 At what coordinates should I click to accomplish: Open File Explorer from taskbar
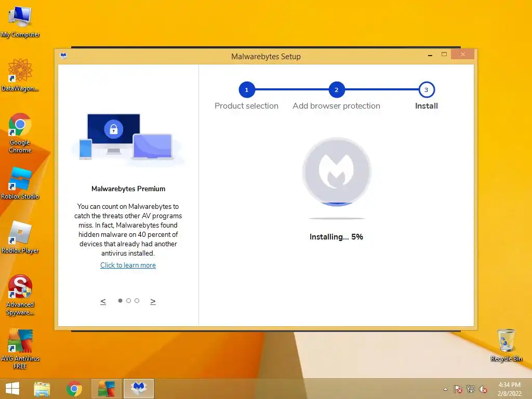42,389
